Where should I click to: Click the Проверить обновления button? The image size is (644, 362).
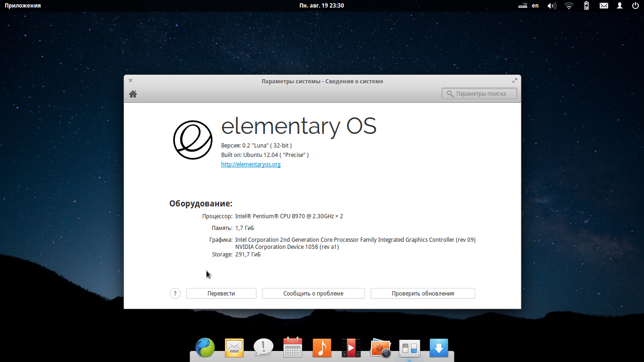(423, 293)
